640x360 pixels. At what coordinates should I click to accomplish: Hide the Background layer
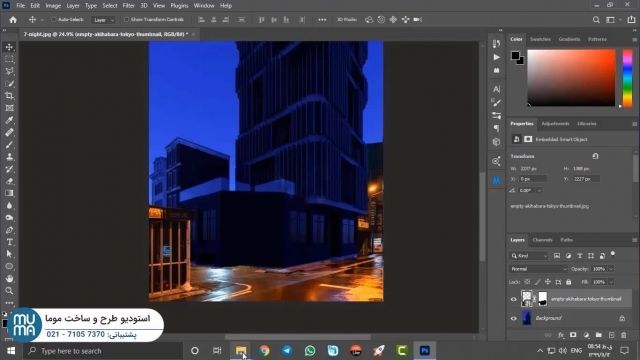(514, 318)
